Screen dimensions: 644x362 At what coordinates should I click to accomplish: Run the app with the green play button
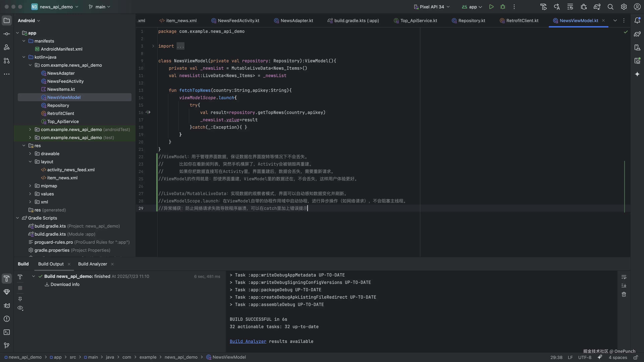point(491,7)
